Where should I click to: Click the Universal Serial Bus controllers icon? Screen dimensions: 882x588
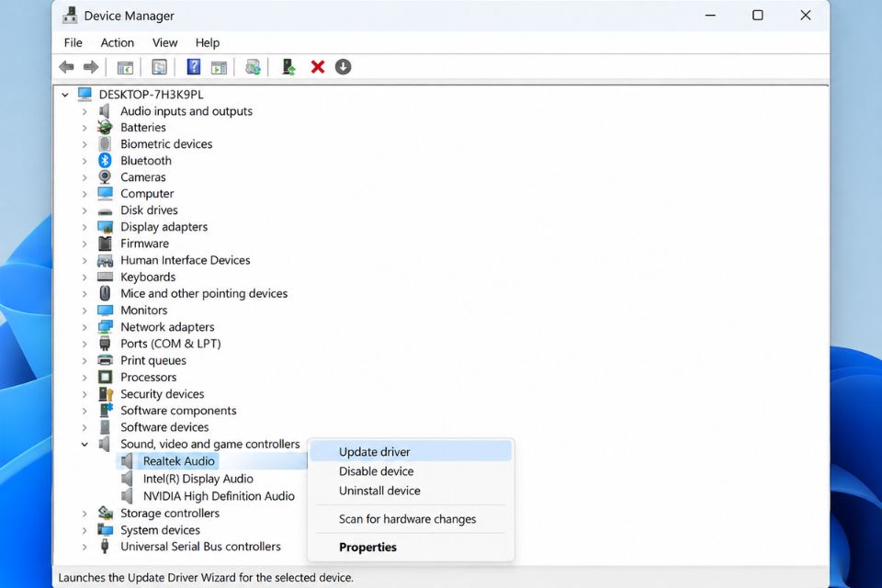(x=105, y=546)
